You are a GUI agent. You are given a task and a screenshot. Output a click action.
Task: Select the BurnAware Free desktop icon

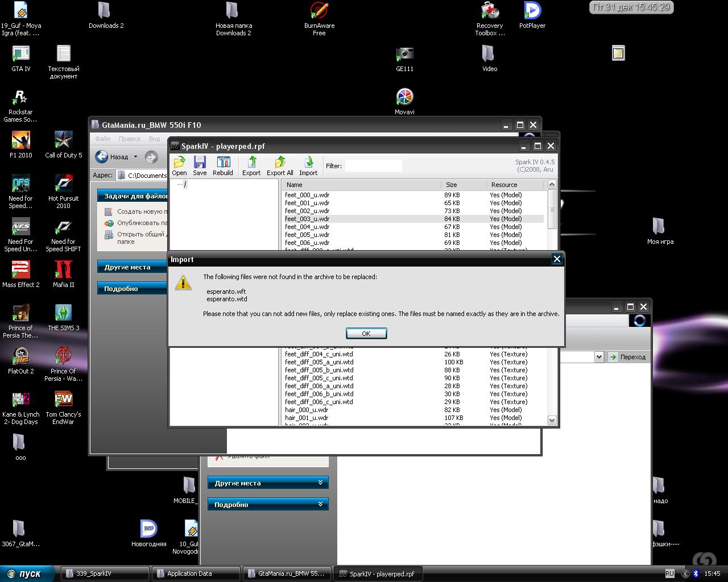pyautogui.click(x=319, y=19)
